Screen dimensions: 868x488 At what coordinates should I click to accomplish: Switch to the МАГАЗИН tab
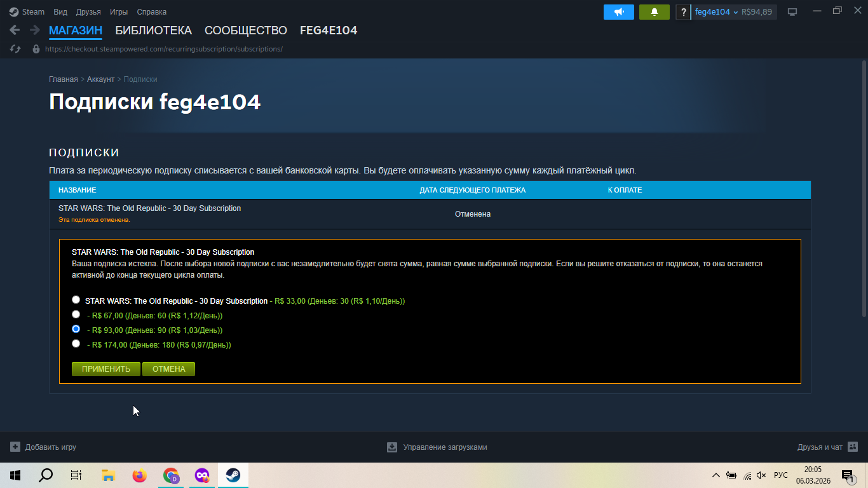(76, 30)
